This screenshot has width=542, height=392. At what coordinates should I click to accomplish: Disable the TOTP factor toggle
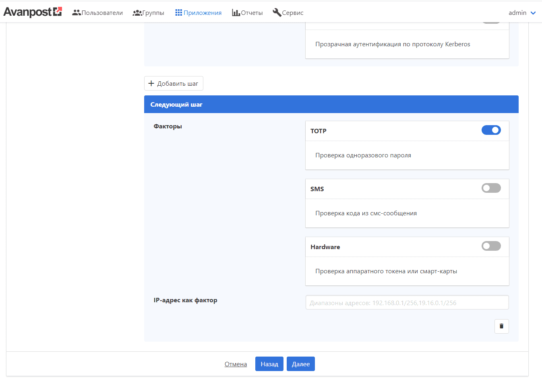point(491,130)
